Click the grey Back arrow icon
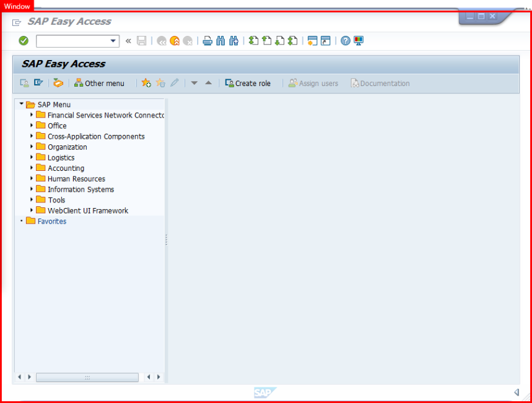The image size is (532, 403). 162,41
